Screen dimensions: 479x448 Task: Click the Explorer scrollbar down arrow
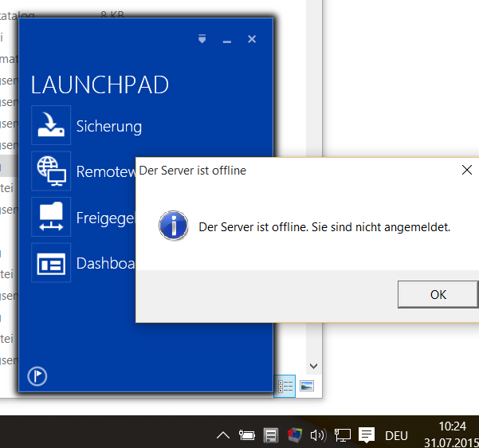(313, 366)
